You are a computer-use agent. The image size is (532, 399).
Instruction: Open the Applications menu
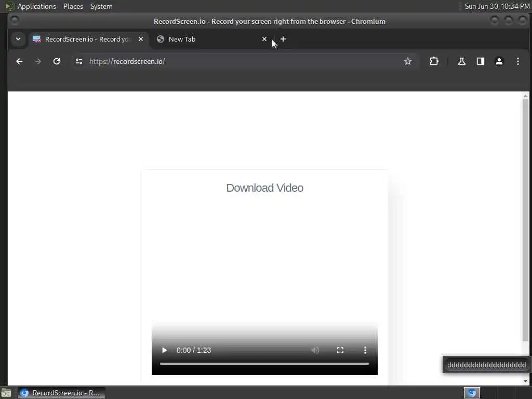(37, 6)
